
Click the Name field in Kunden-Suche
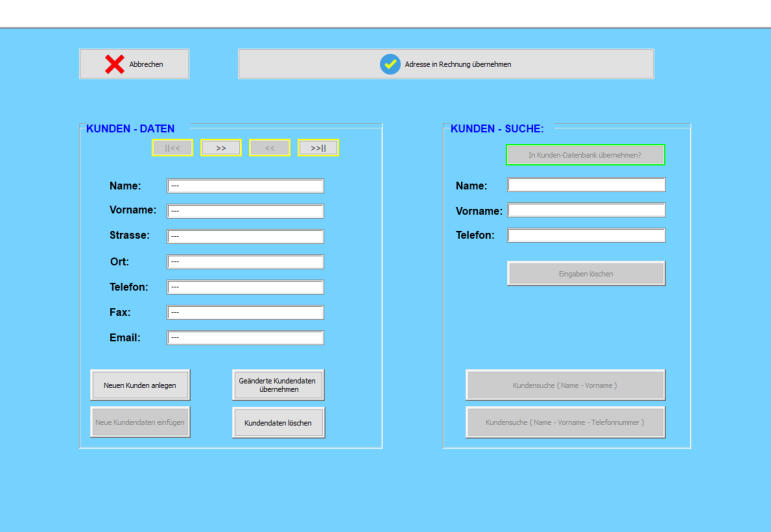pyautogui.click(x=586, y=185)
